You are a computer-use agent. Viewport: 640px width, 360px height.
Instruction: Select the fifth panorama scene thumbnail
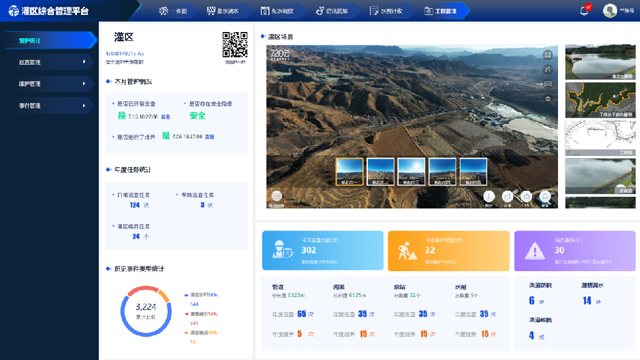tap(473, 172)
